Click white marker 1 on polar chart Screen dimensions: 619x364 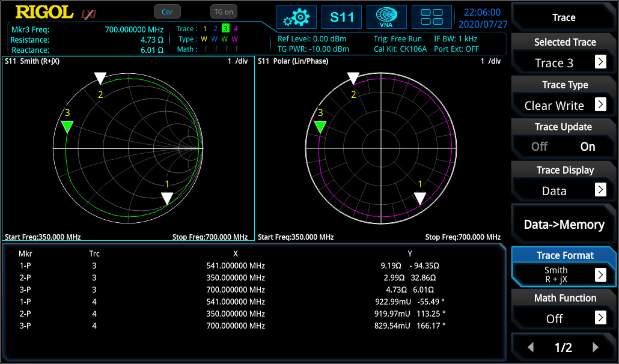[x=420, y=198]
